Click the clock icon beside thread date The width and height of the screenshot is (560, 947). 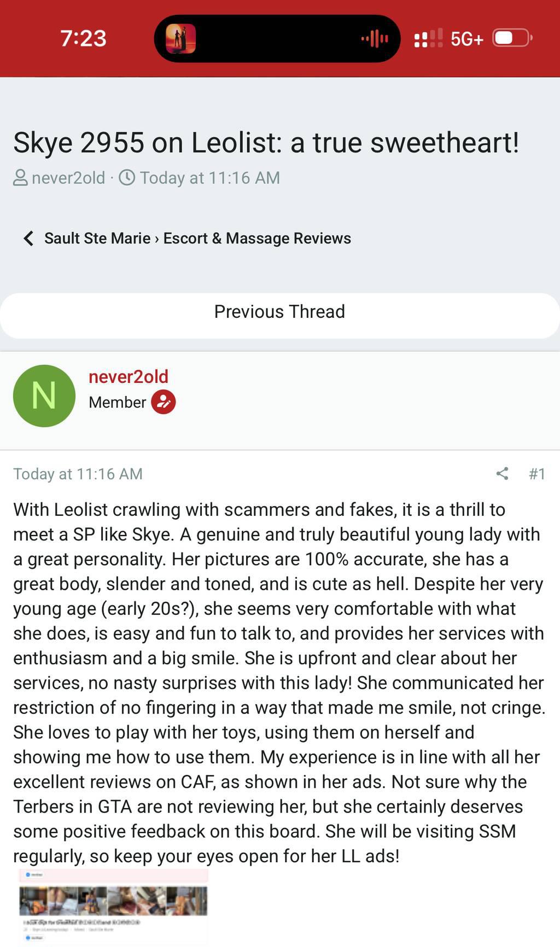click(x=127, y=178)
